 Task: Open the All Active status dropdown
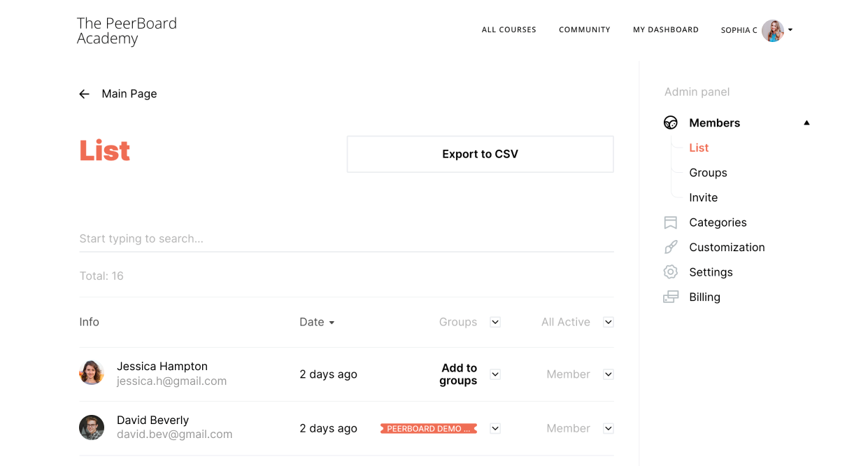pos(609,322)
